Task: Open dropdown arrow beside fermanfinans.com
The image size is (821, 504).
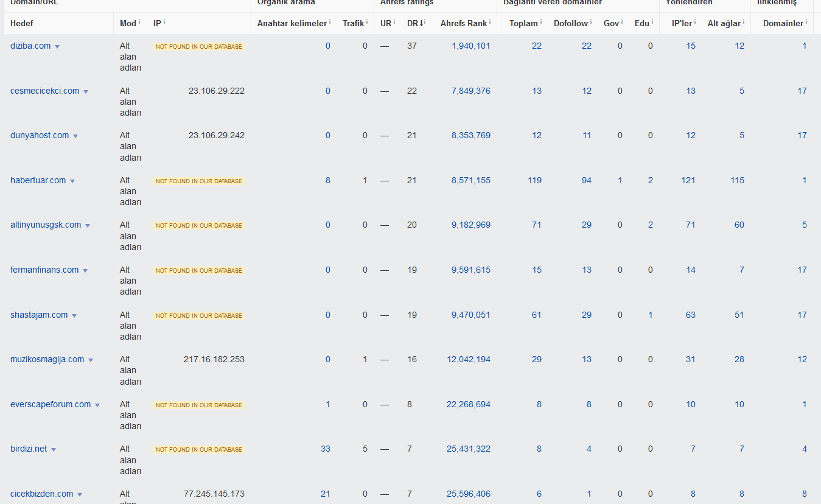Action: [85, 271]
